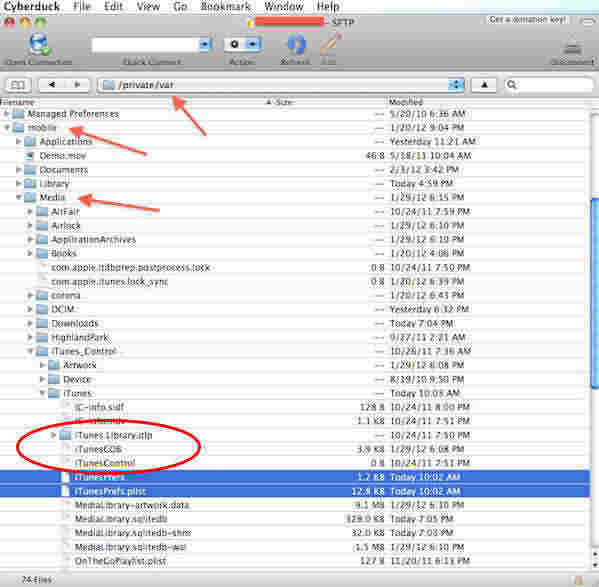Open the /private/var path dropdown
The width and height of the screenshot is (599, 587).
(x=281, y=85)
